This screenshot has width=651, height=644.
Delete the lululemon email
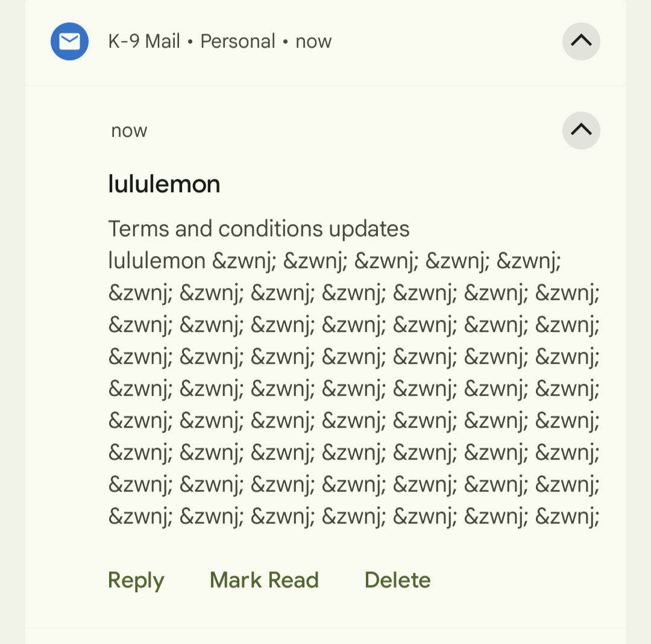click(398, 580)
